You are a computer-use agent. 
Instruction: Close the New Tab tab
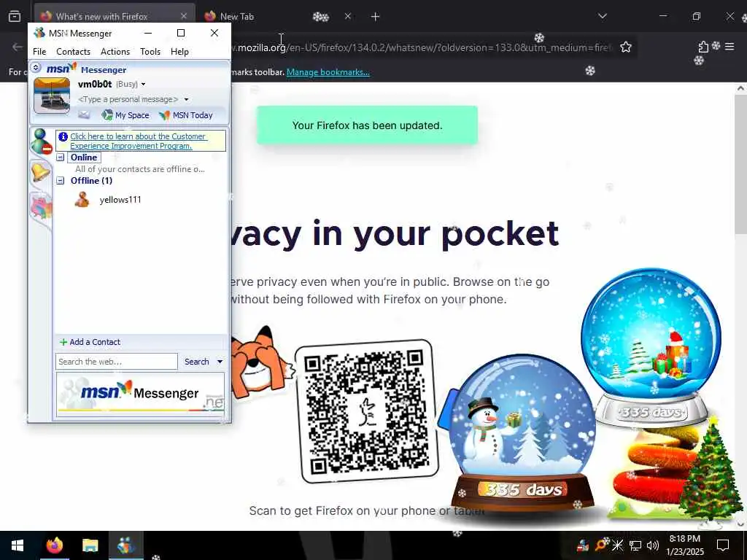click(x=348, y=16)
